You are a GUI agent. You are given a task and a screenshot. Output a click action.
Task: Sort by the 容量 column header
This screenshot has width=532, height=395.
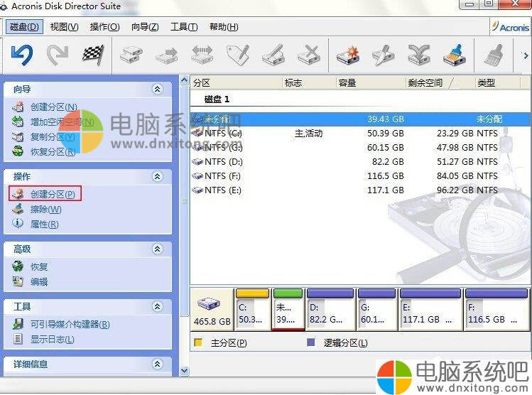point(371,83)
